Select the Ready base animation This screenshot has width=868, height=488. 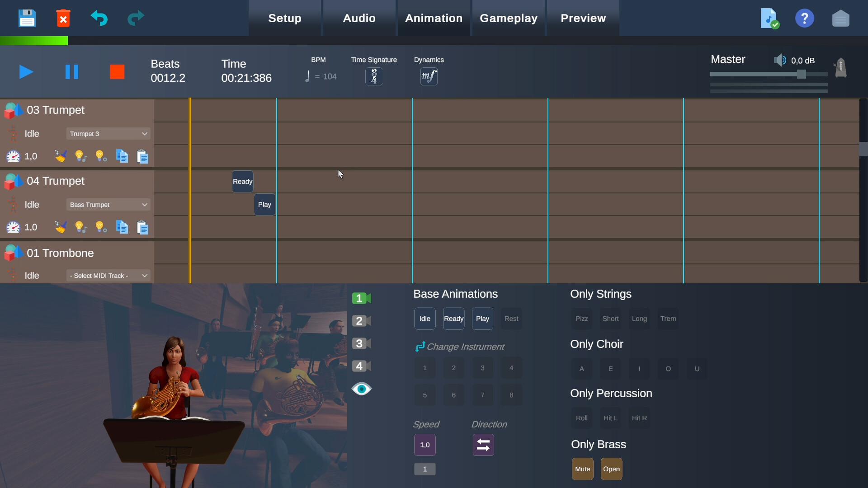[x=453, y=318]
